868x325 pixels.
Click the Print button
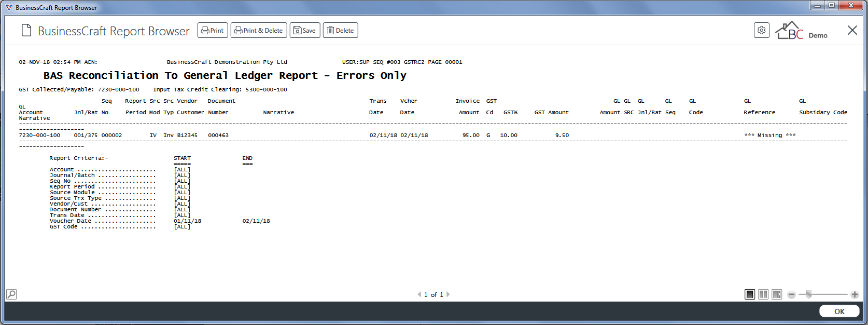(213, 31)
